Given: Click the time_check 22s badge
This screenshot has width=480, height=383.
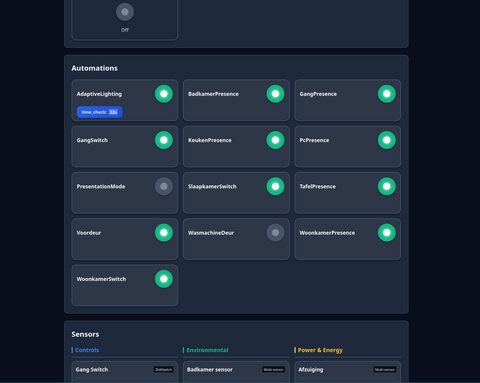Looking at the screenshot, I should (100, 112).
